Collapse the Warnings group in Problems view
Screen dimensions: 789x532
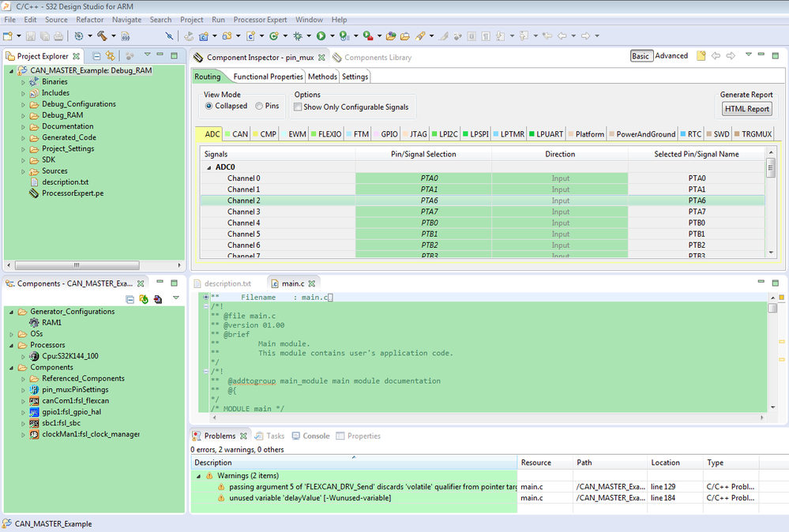coord(199,476)
